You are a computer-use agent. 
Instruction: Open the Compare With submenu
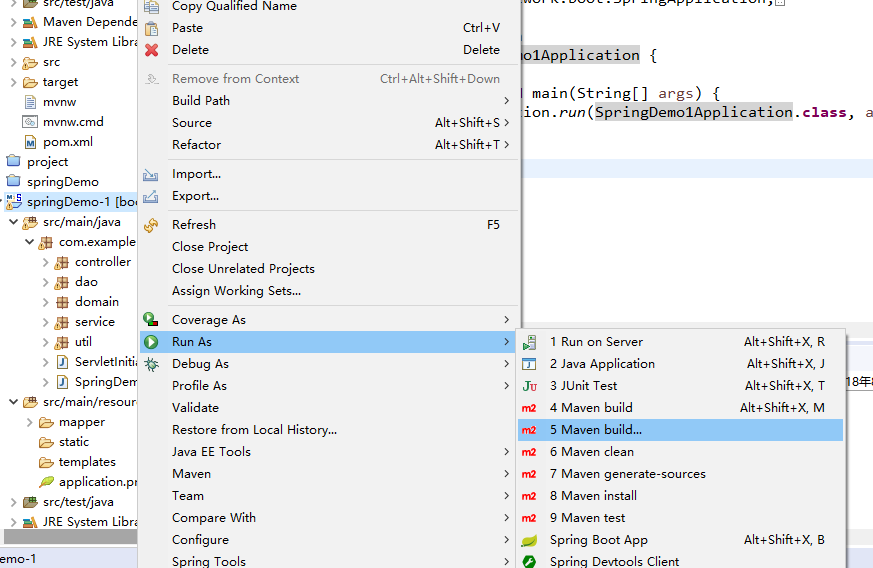328,518
